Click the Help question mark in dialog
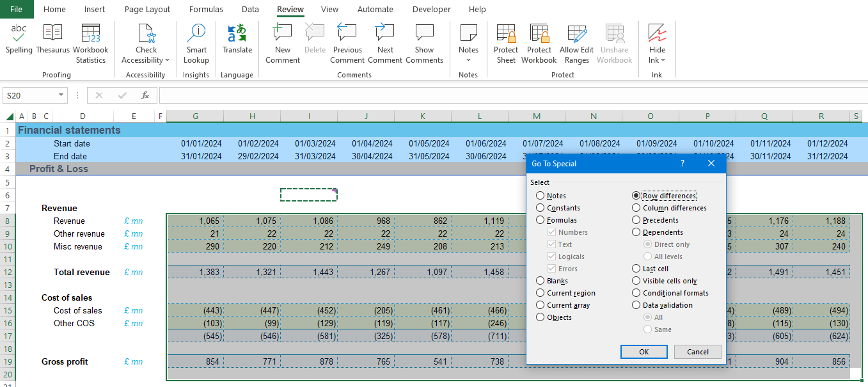 coord(683,164)
